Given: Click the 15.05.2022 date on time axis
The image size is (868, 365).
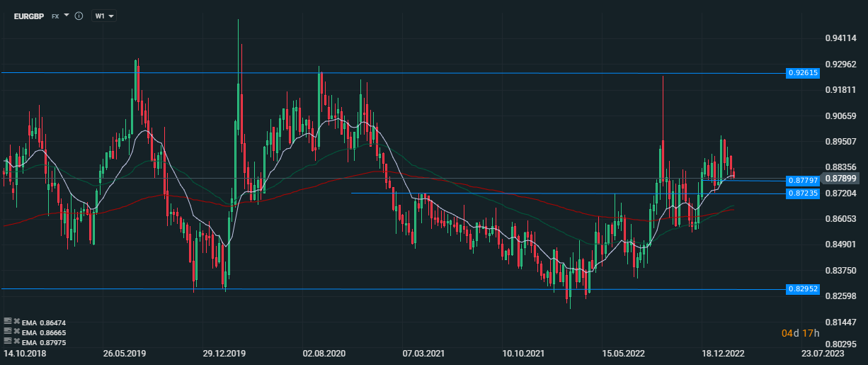Looking at the screenshot, I should [x=623, y=352].
